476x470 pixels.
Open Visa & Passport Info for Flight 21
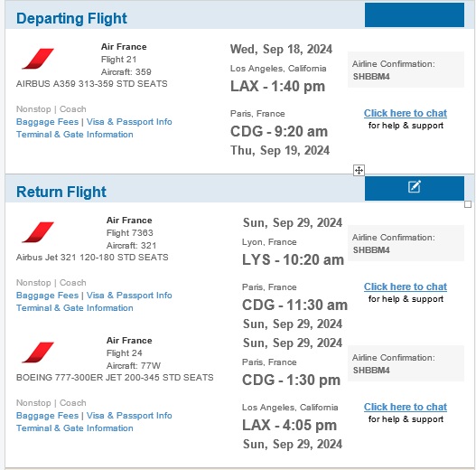point(129,122)
